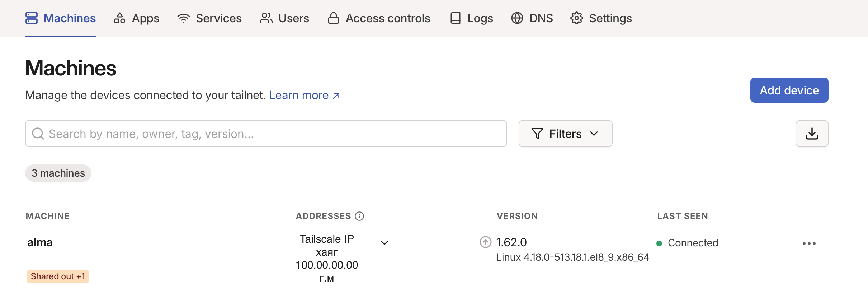
Task: Switch to the Apps tab
Action: coord(137,18)
